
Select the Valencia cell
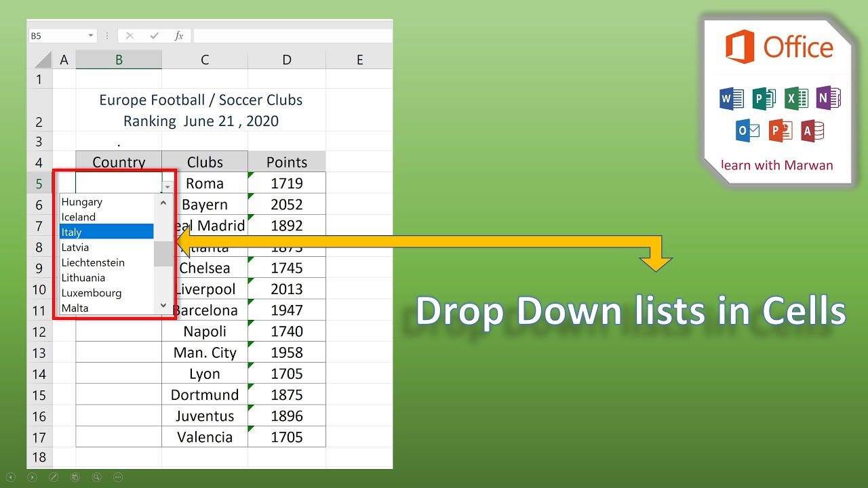(205, 436)
